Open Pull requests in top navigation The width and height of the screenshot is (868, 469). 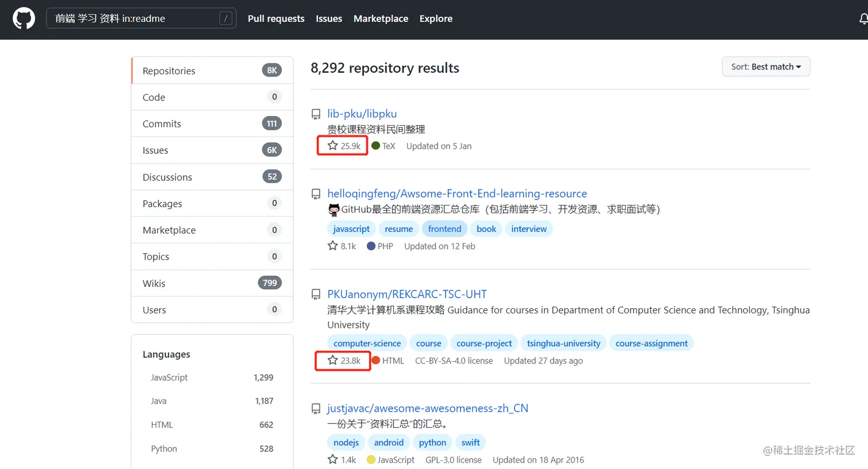(276, 18)
